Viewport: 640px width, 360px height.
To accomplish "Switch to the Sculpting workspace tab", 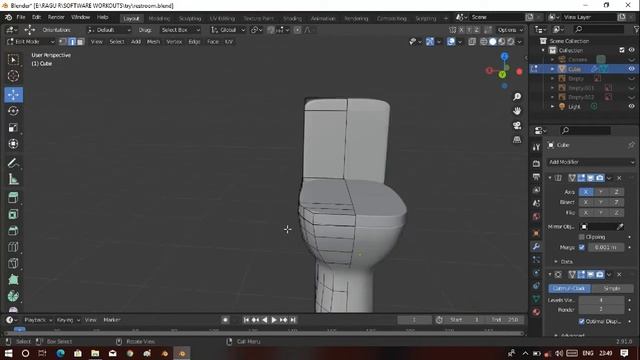I will (x=190, y=18).
